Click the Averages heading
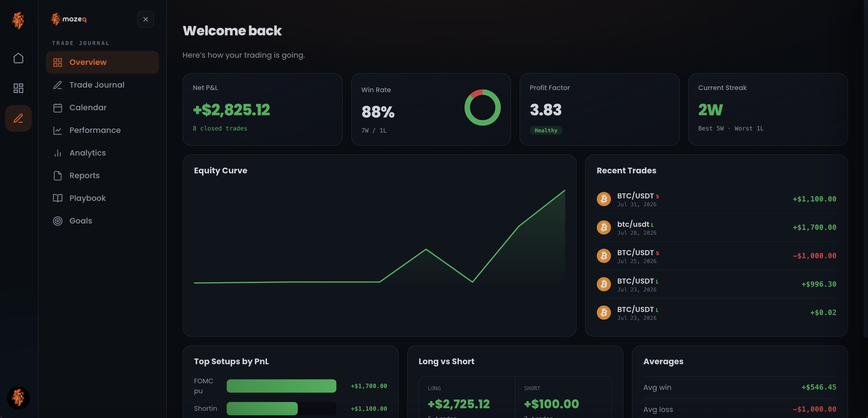868x418 pixels. click(663, 361)
